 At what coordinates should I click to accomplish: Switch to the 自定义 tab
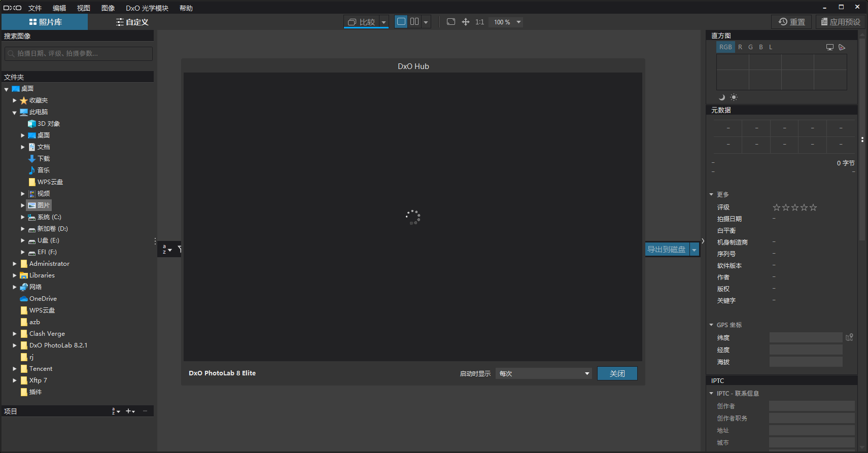tap(132, 22)
